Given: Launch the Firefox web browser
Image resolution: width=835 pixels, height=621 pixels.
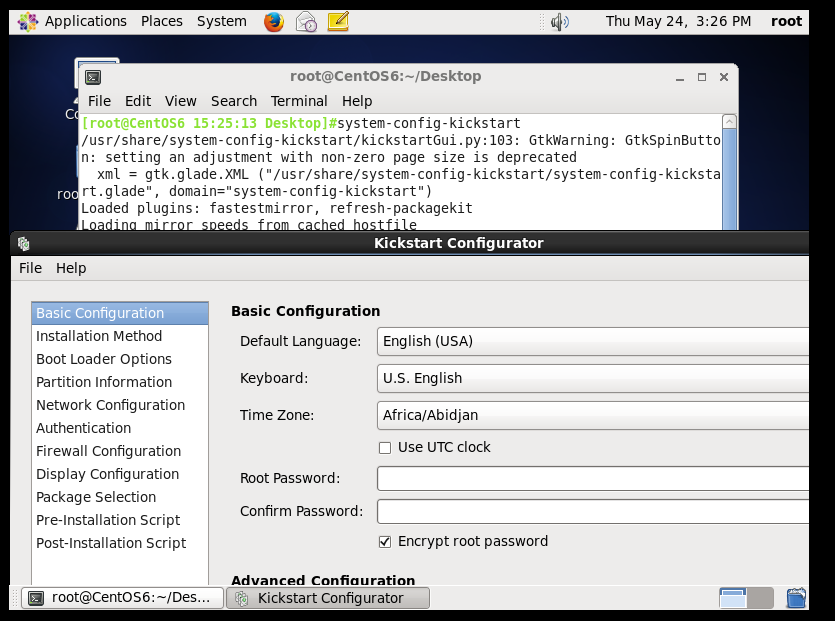Looking at the screenshot, I should point(274,22).
